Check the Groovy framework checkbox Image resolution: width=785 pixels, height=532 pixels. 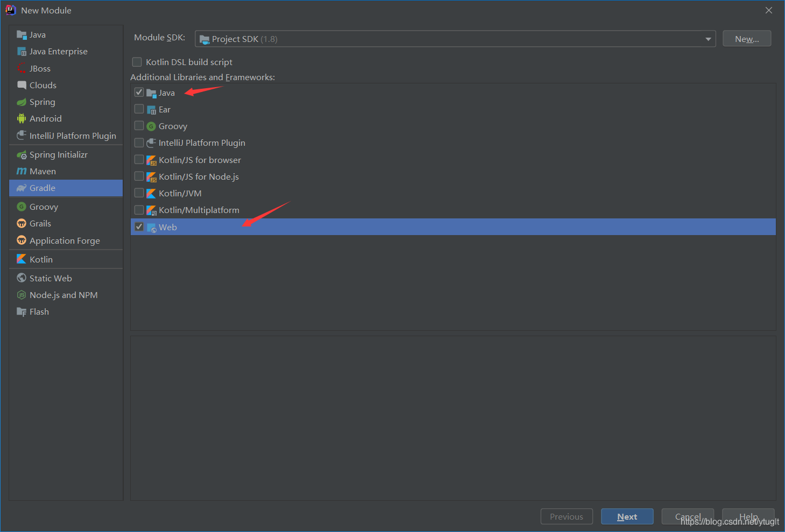pos(139,125)
